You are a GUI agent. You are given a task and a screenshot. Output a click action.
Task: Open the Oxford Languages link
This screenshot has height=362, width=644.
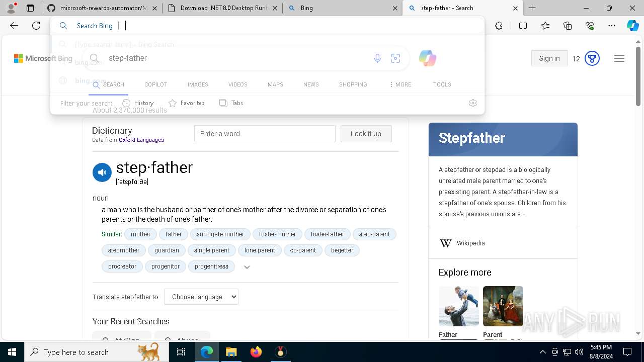click(141, 140)
